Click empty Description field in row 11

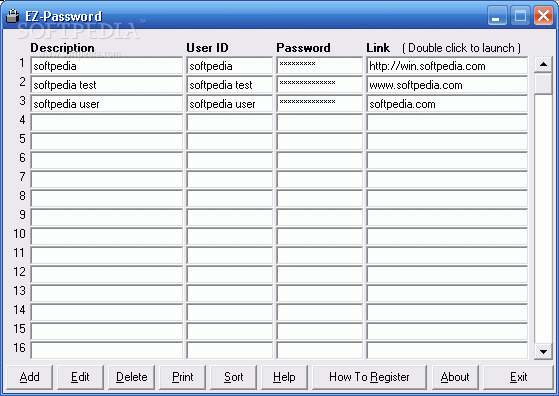(107, 256)
